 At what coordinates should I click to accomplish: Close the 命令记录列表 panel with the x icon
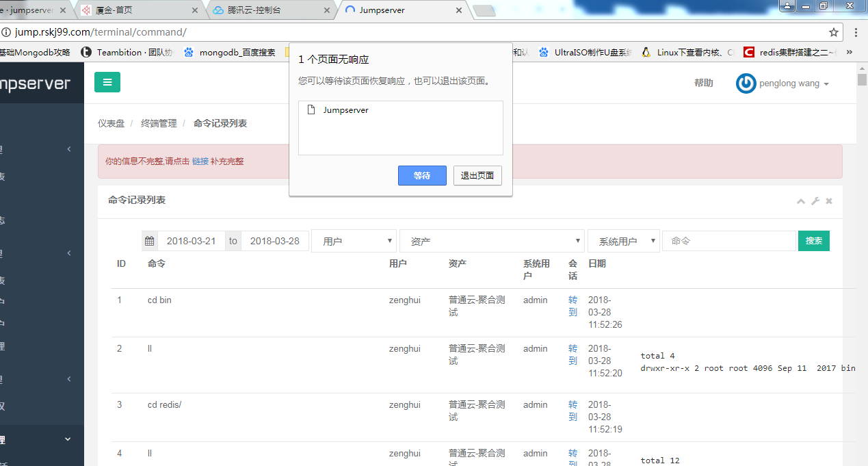[x=829, y=201]
